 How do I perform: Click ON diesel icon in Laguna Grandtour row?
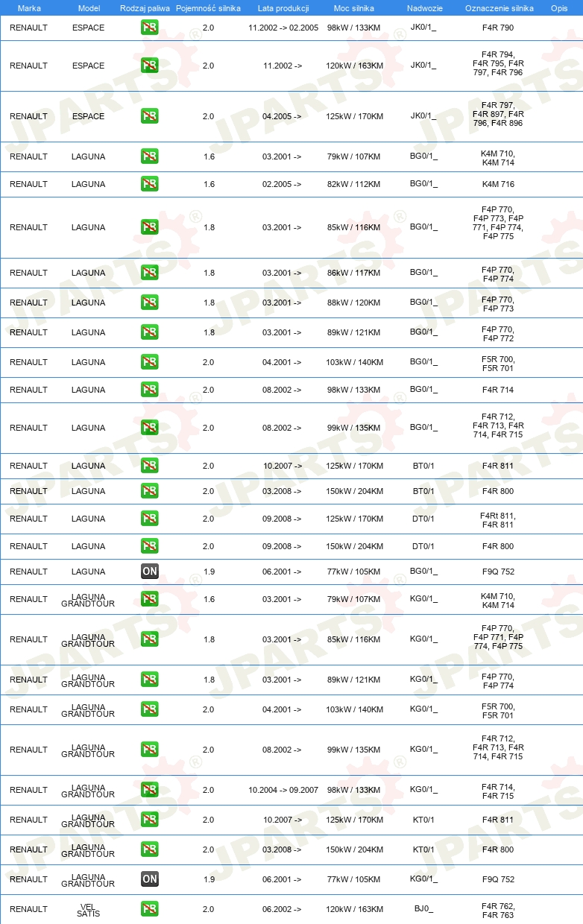(150, 879)
